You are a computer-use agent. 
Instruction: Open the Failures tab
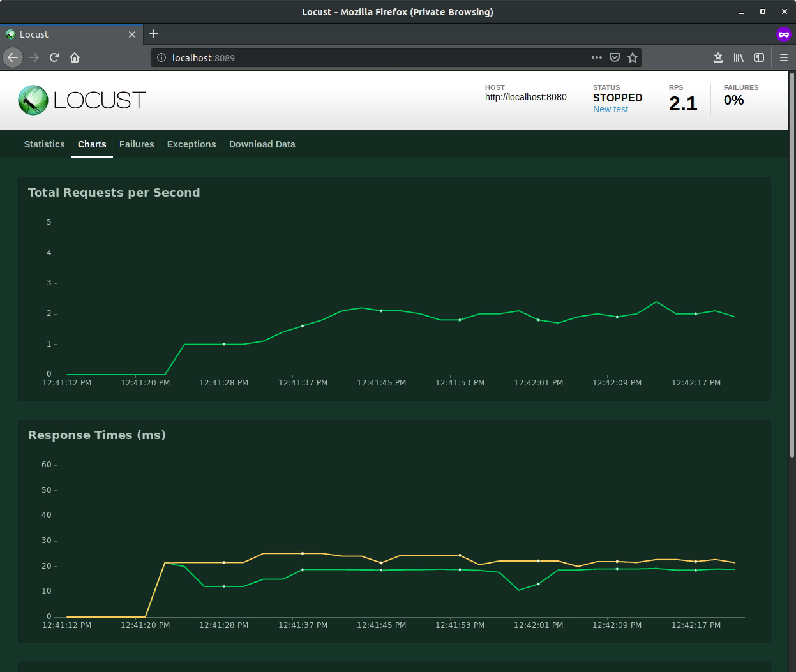click(137, 144)
